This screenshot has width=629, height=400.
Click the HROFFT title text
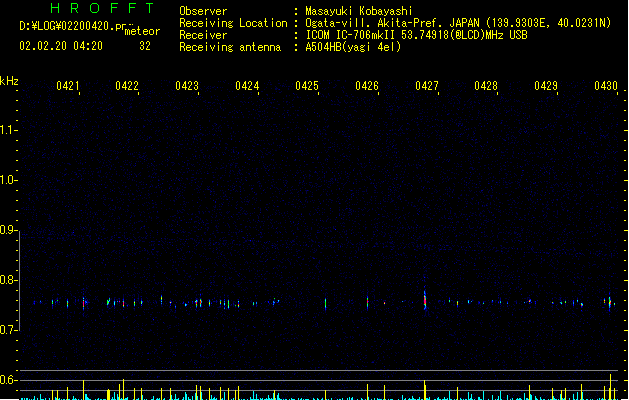(x=102, y=8)
